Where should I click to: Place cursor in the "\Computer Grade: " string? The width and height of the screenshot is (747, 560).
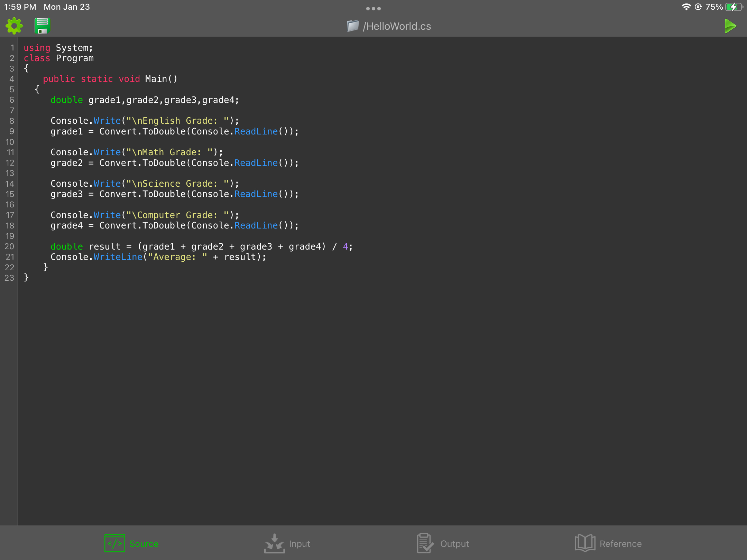coord(178,215)
